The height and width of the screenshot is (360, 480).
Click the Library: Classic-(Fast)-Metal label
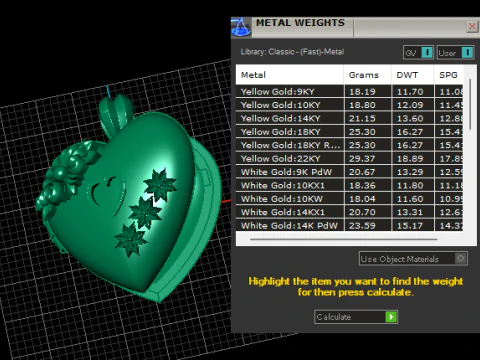click(x=292, y=52)
